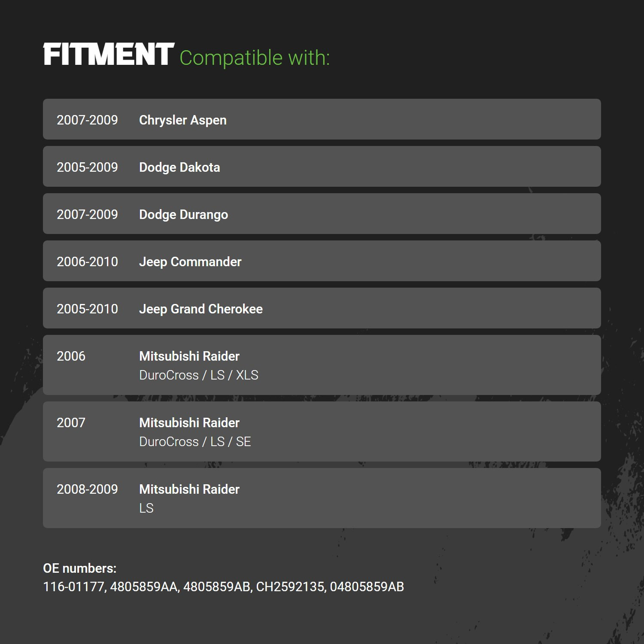Click the 'DuroCross / LS / SE' trim text

(195, 442)
